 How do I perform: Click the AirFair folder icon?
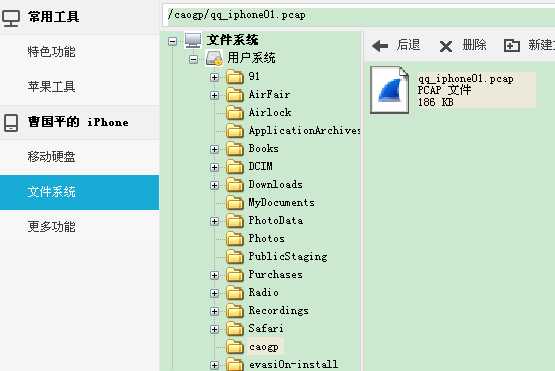click(235, 95)
